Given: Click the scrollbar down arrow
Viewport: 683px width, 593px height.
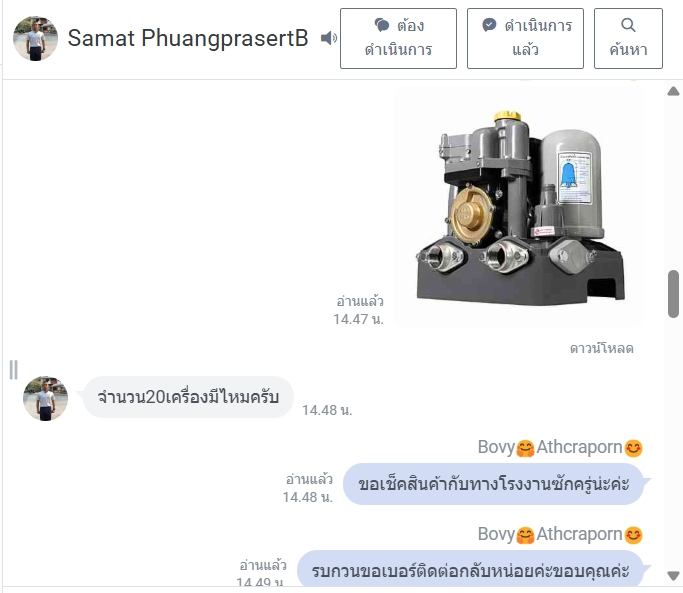Looking at the screenshot, I should [673, 575].
